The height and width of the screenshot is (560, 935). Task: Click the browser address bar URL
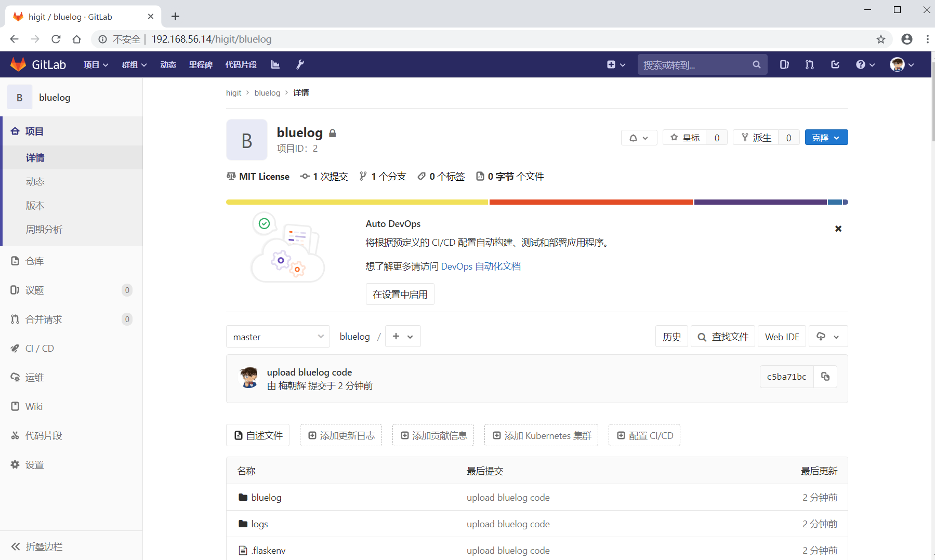(212, 39)
